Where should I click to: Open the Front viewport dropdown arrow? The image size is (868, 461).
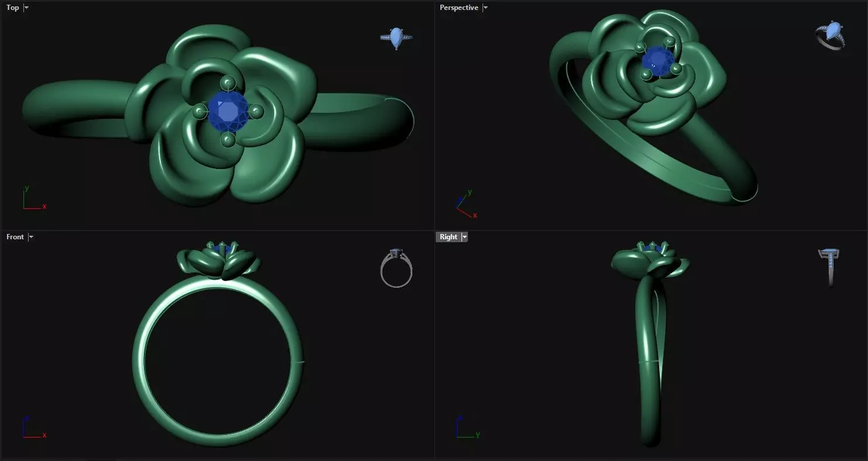click(x=31, y=237)
